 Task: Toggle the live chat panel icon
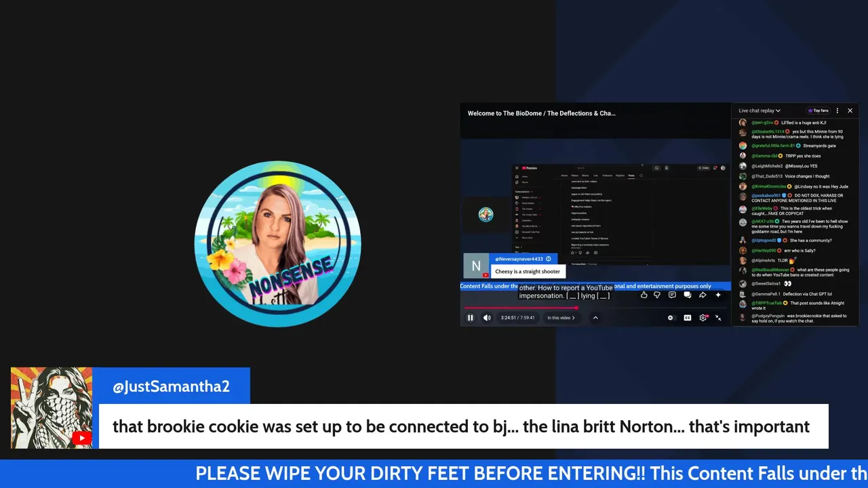point(687,295)
